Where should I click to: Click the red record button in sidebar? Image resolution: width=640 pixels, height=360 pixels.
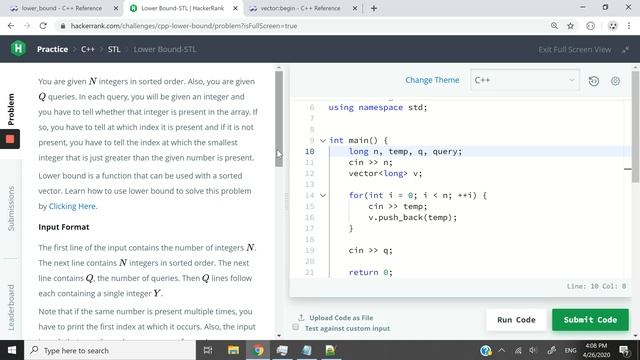click(x=10, y=139)
